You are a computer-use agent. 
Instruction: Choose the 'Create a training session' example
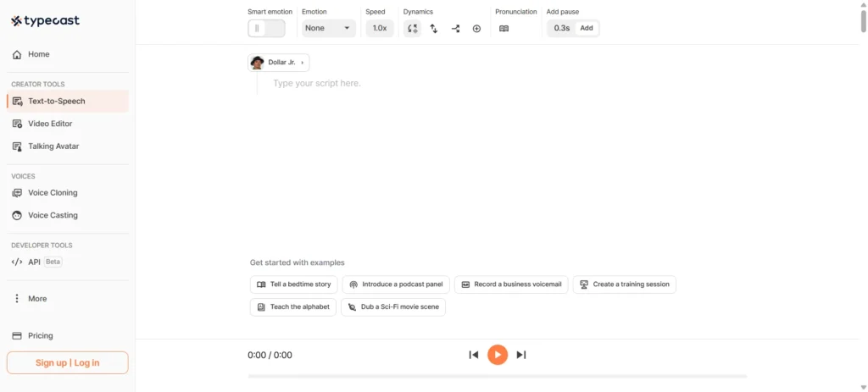[625, 284]
